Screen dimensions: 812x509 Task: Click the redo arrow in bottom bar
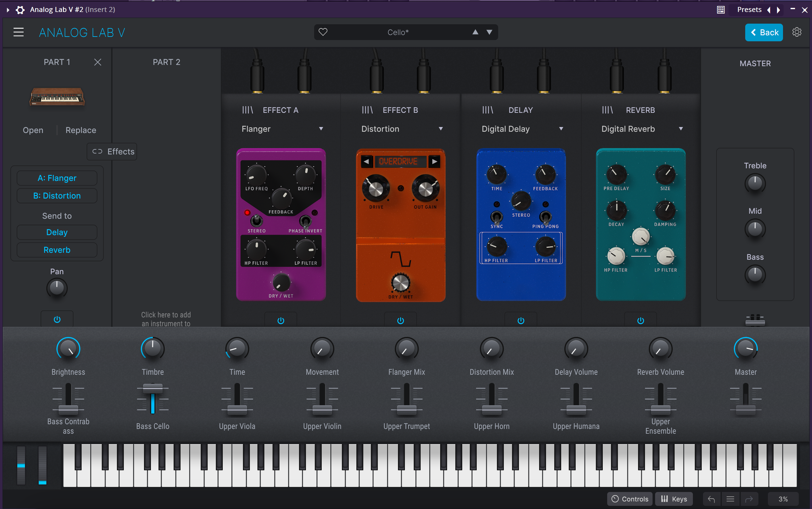pos(749,499)
